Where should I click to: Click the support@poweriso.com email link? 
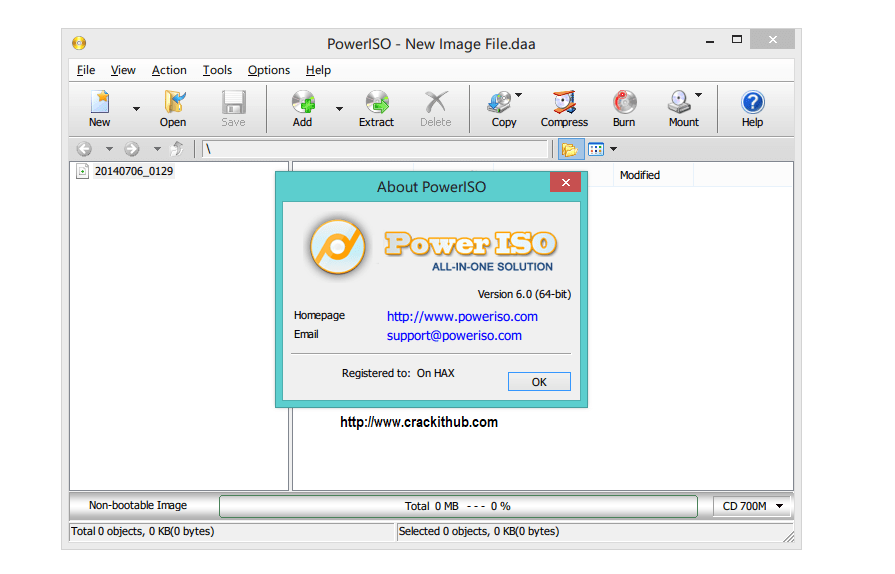coord(454,335)
